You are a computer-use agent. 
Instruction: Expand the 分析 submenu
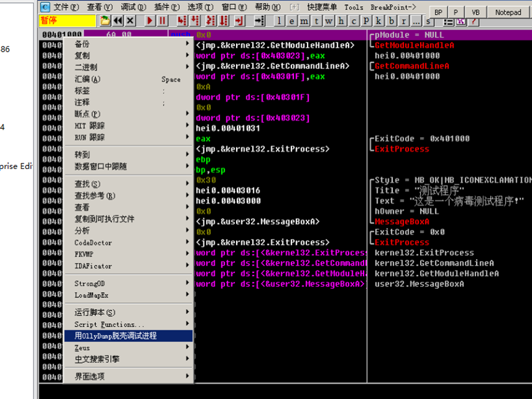coord(129,231)
